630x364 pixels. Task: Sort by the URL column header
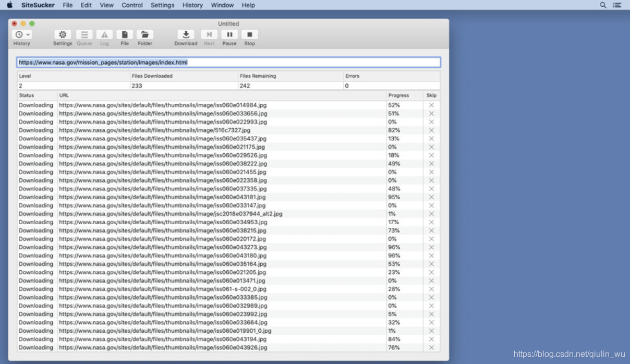[222, 95]
